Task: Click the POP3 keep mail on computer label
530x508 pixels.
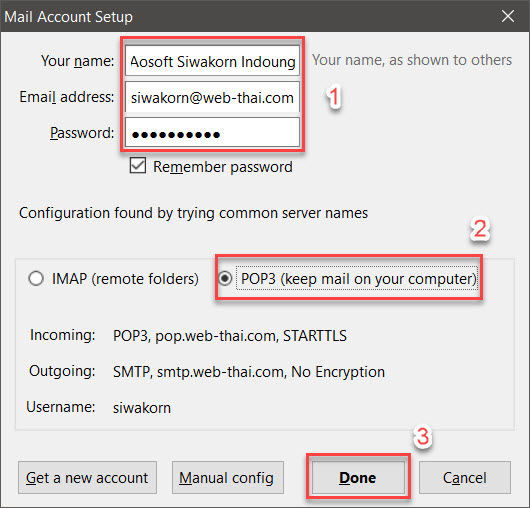Action: coord(358,279)
